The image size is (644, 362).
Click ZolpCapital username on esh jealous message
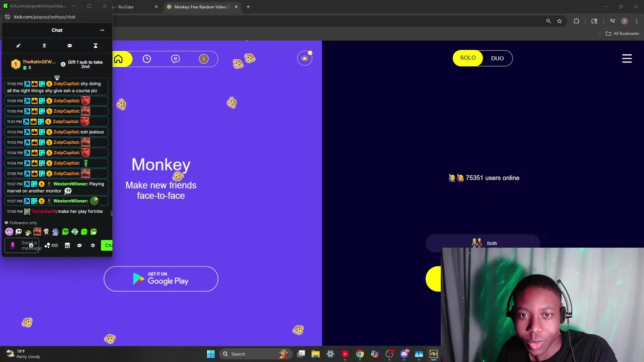[66, 132]
